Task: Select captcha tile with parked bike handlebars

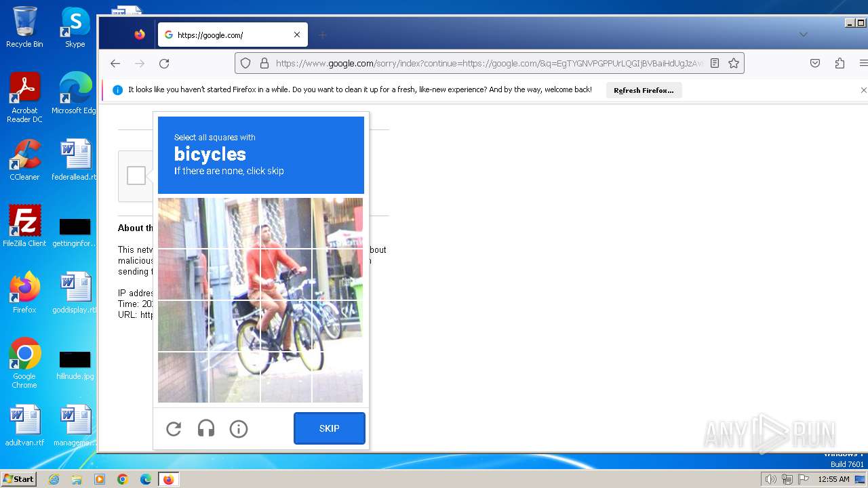Action: pyautogui.click(x=338, y=274)
